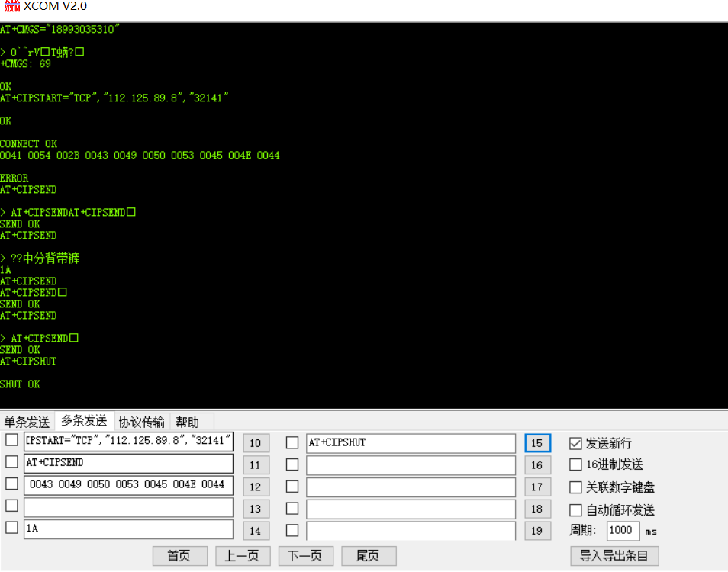Focus the AT+CIPSHUT command input field
Screen dimensions: 728x572
tap(411, 443)
